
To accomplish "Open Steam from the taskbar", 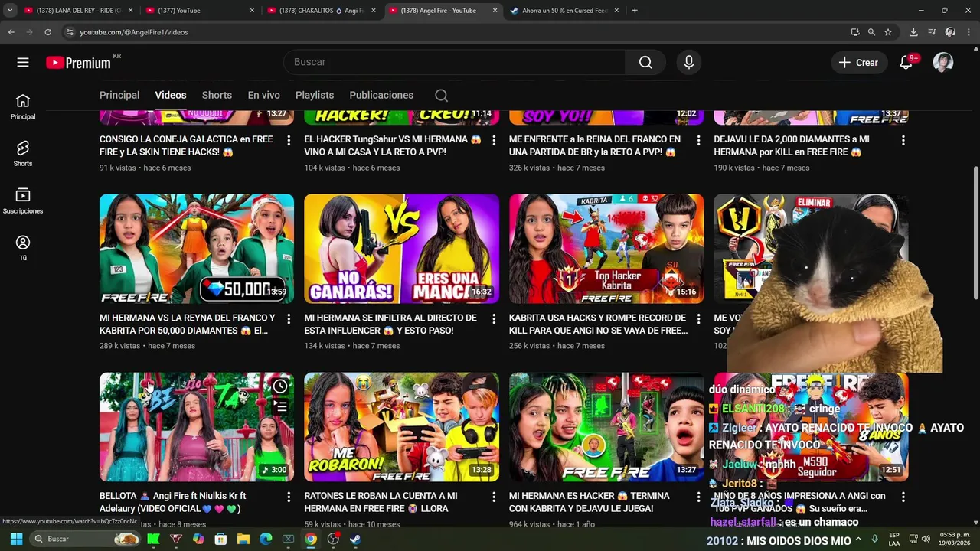I will tap(355, 539).
